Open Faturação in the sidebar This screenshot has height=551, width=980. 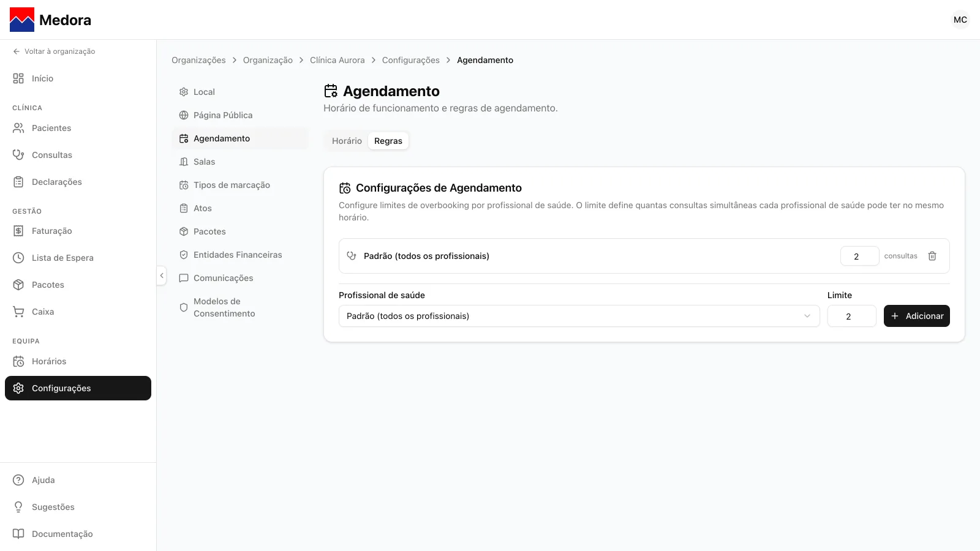click(78, 231)
